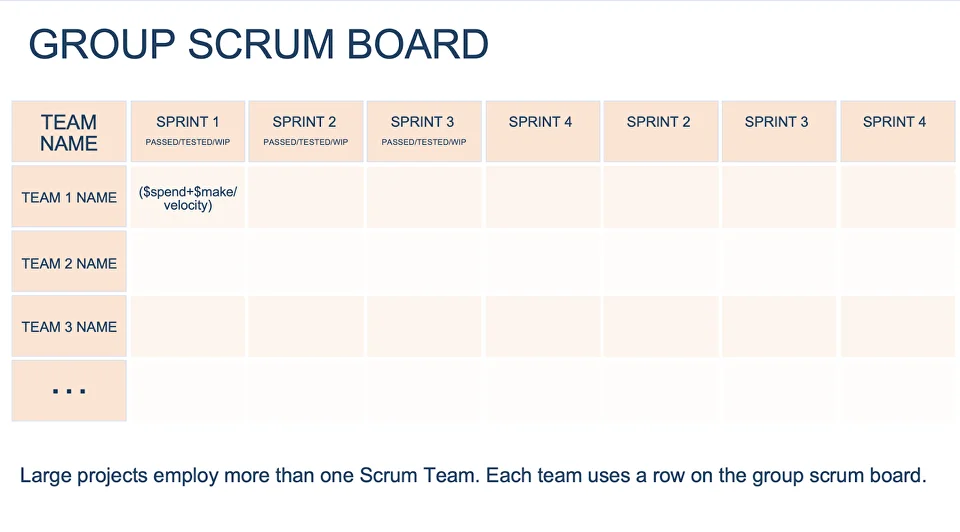The height and width of the screenshot is (532, 960).
Task: Select Team 1 cell under first SPRINT 4
Action: coord(542,197)
